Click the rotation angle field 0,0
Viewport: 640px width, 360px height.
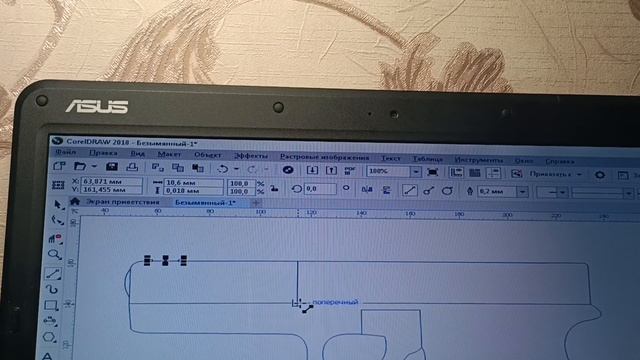pos(320,189)
